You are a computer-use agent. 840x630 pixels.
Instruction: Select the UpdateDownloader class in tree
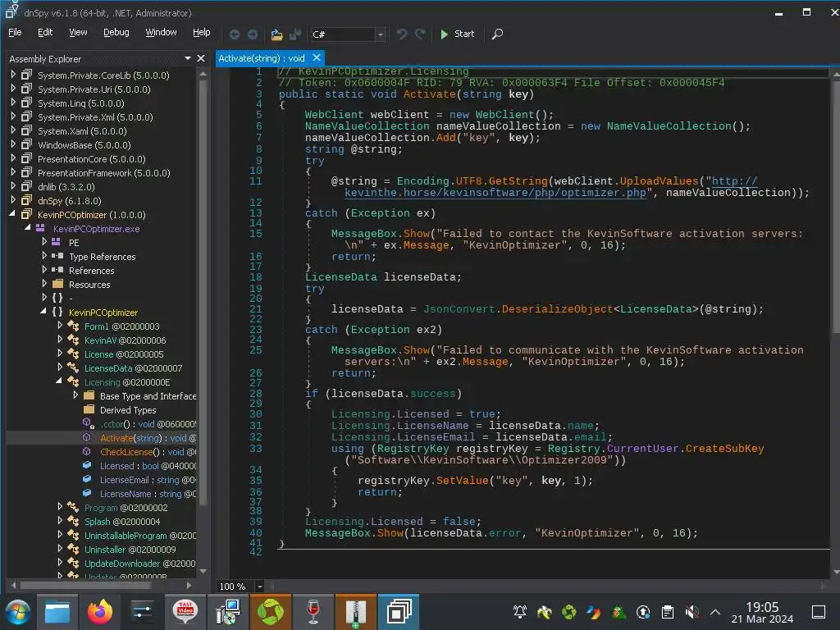[139, 563]
